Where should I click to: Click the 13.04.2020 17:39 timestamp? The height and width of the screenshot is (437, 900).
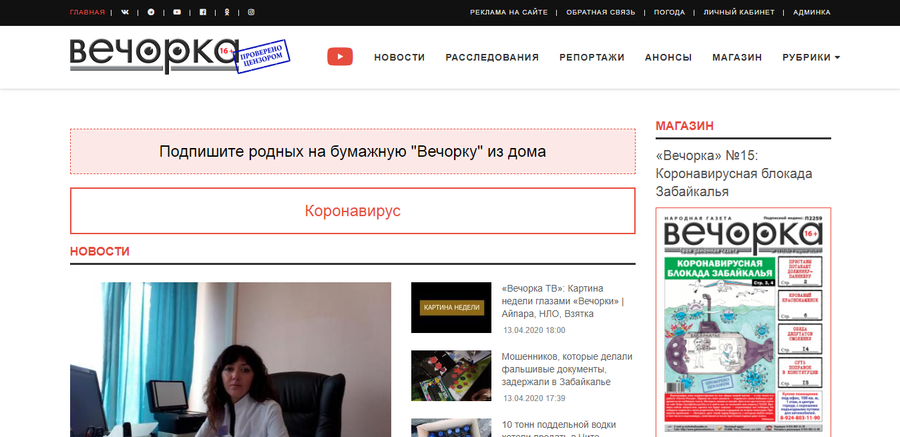[x=534, y=398]
